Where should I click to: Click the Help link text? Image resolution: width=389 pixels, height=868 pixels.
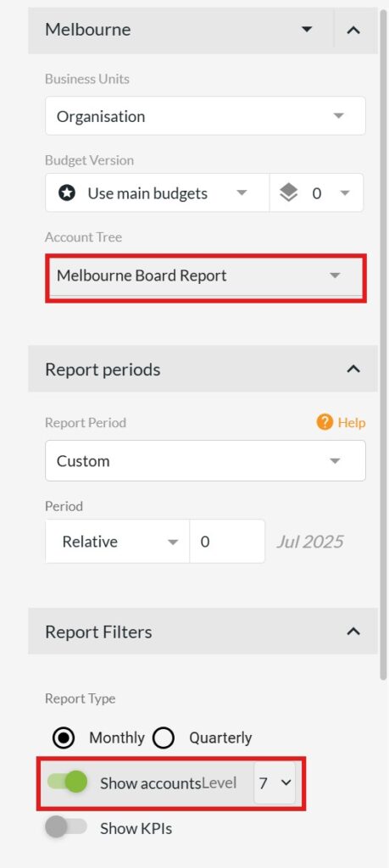pyautogui.click(x=352, y=422)
